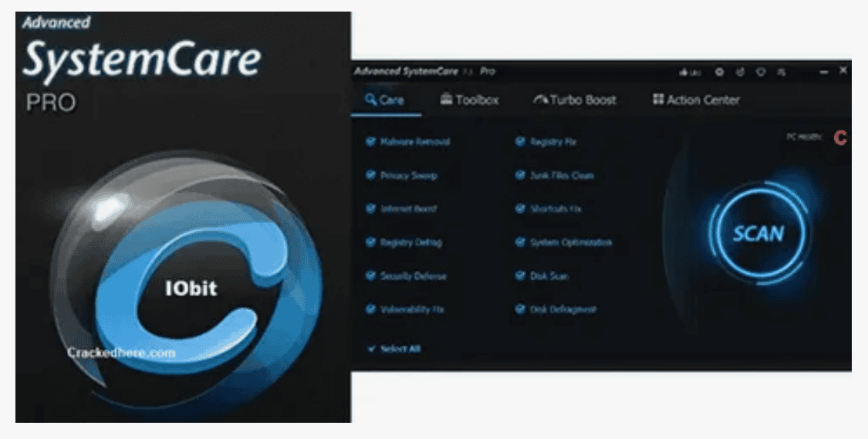Click the Advanced SystemCare Pro window title

424,72
